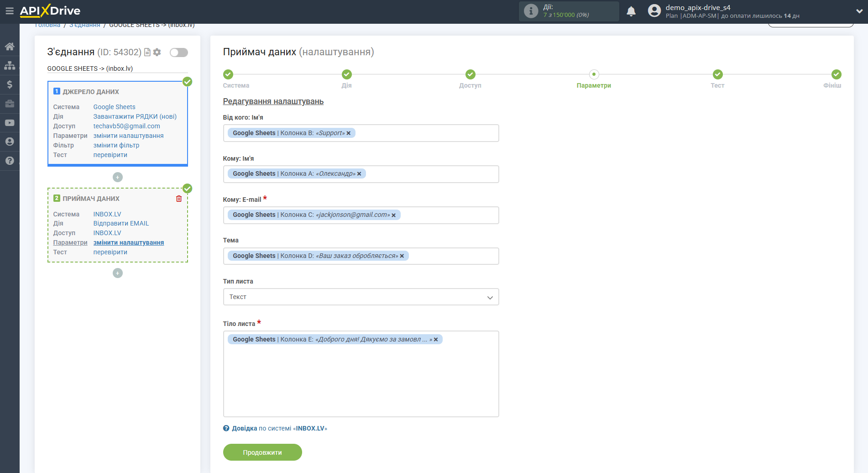
Task: Click Відправити EMAIL action link
Action: point(121,223)
